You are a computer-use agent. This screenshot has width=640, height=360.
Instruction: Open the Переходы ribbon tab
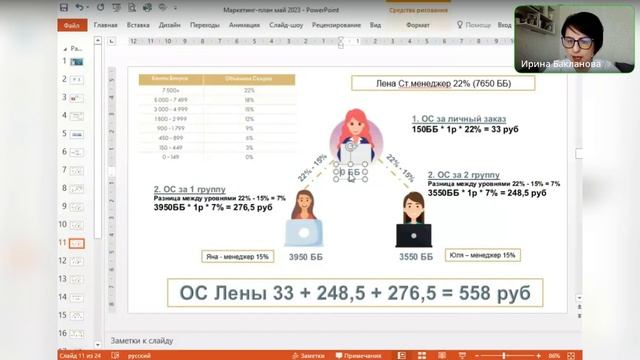(204, 25)
